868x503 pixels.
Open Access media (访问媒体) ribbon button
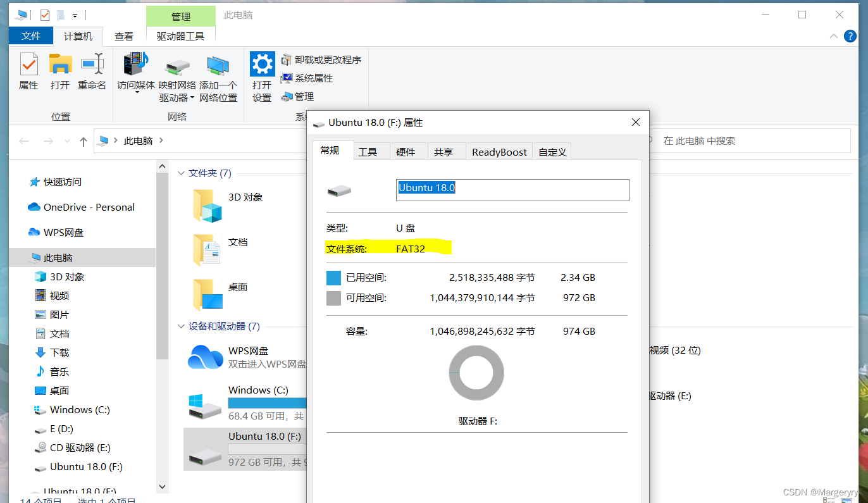tap(136, 73)
